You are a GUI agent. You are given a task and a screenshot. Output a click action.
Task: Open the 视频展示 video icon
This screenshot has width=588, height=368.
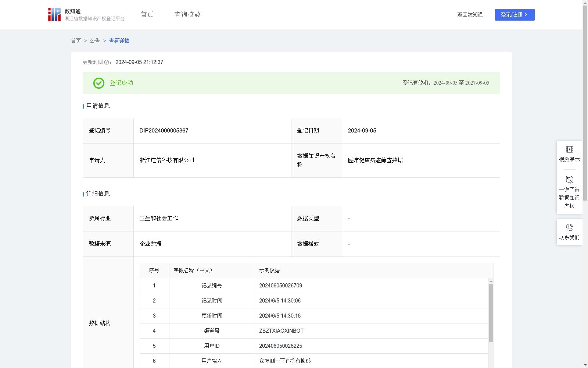pyautogui.click(x=570, y=149)
